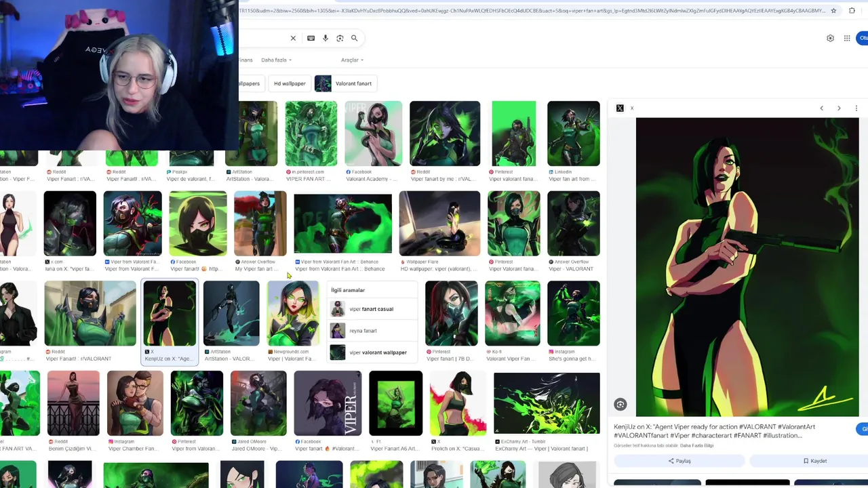Click 'İlgili aramalar' related searches heading
This screenshot has height=488, width=868.
[x=348, y=290]
